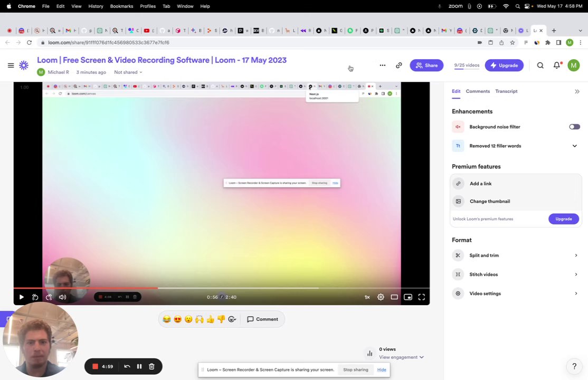The height and width of the screenshot is (380, 588).
Task: Click the Loom logo icon
Action: coord(24,65)
